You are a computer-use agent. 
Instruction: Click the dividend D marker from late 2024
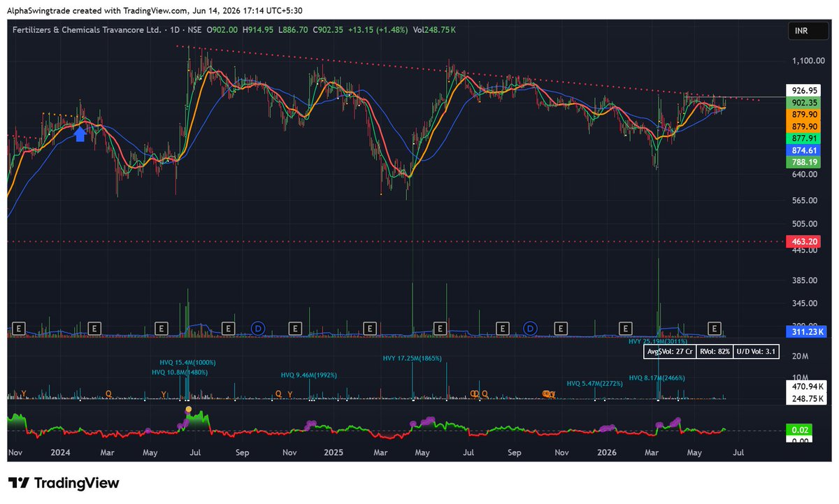coord(258,327)
